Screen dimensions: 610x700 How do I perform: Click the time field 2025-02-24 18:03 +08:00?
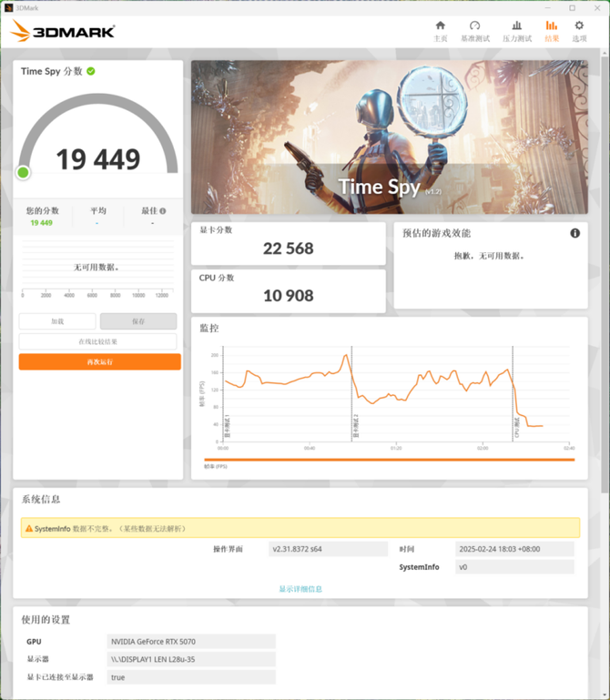(x=514, y=549)
